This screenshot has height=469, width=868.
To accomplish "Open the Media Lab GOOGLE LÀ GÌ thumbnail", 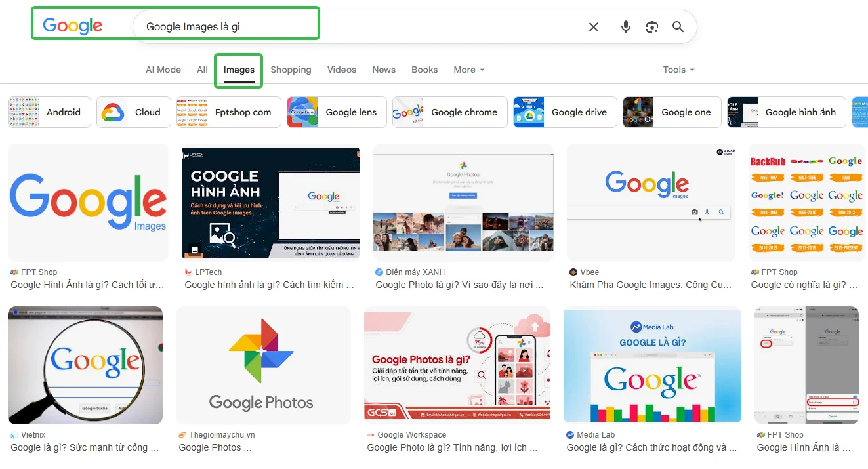I will click(652, 365).
